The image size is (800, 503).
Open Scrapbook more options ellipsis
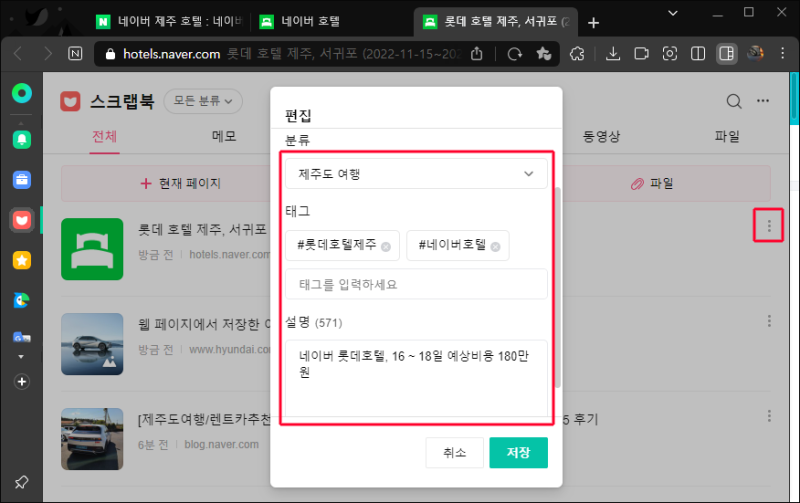tap(763, 101)
